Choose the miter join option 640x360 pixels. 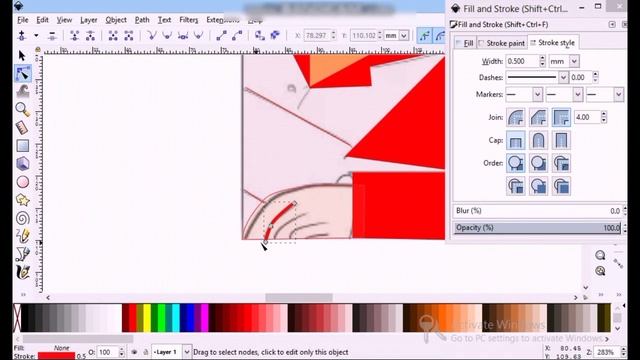point(561,117)
